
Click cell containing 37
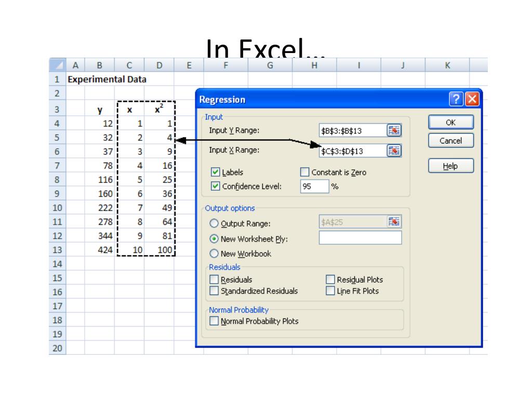(99, 151)
